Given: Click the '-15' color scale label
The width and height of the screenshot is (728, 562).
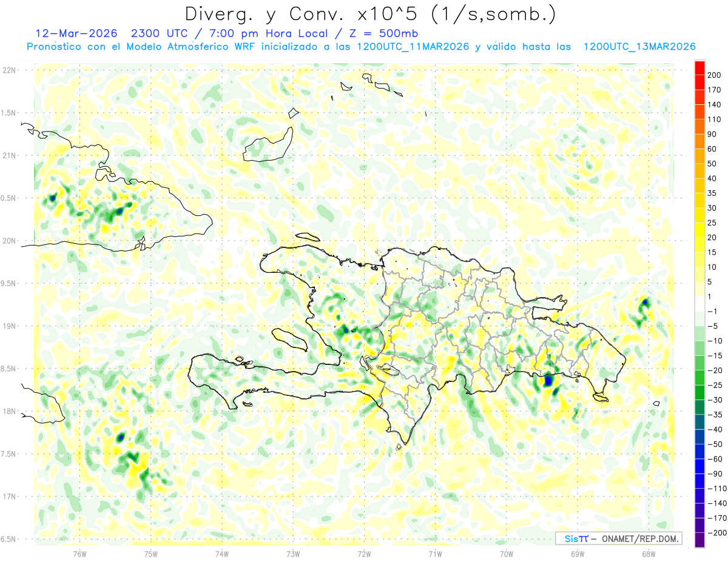Looking at the screenshot, I should 715,356.
